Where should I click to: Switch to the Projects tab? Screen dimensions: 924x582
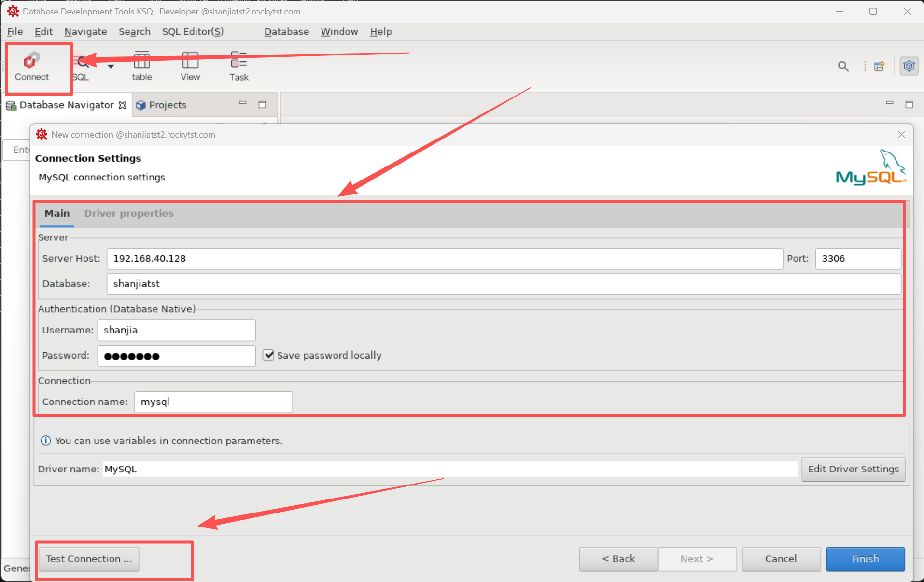point(167,105)
